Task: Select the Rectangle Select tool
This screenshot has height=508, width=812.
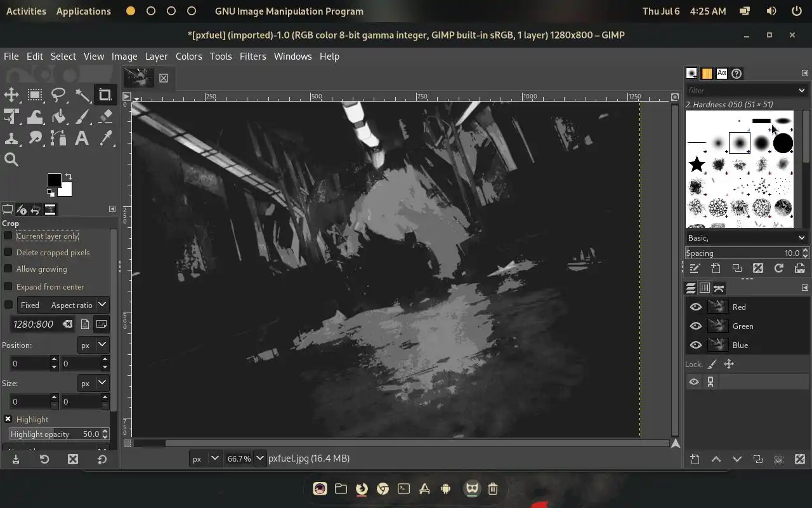Action: [35, 95]
